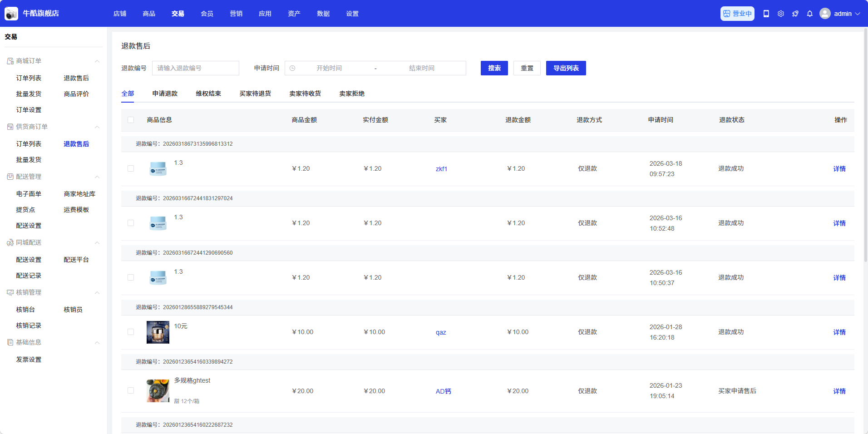868x434 pixels.
Task: Collapse the 商城订单 sidebar group
Action: coord(97,61)
